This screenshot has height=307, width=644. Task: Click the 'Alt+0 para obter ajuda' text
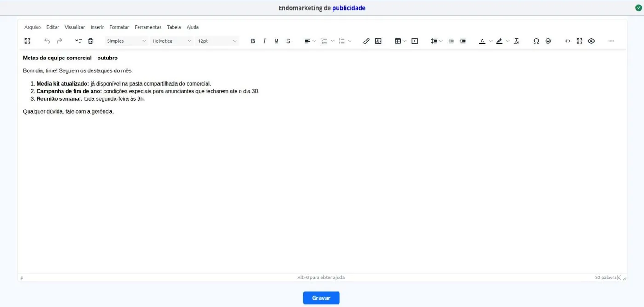pyautogui.click(x=321, y=278)
